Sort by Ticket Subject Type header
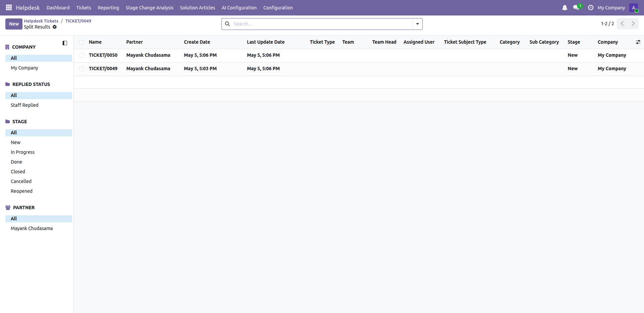The image size is (644, 313). click(x=465, y=42)
